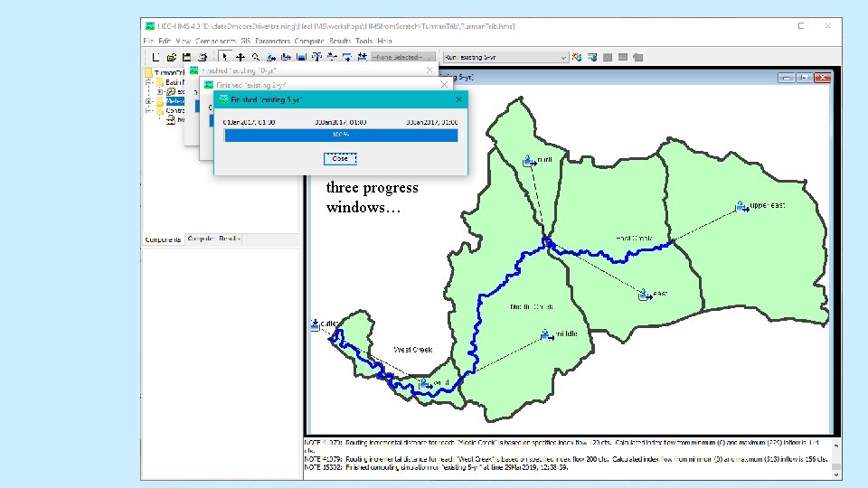Click the West Creek reach label
The height and width of the screenshot is (488, 868).
click(413, 350)
